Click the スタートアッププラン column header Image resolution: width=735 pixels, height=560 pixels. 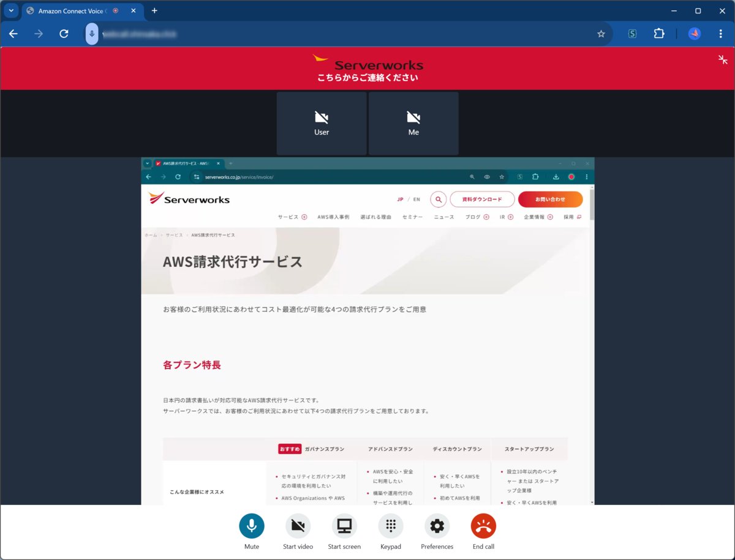coord(529,449)
